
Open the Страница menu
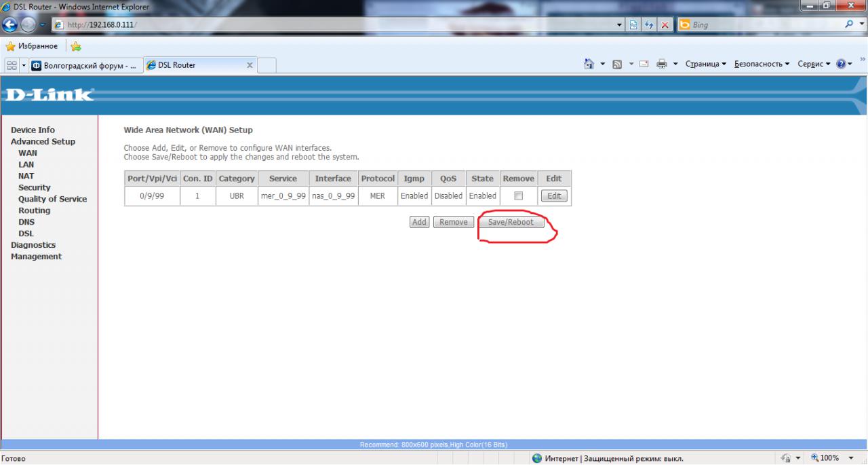[x=705, y=64]
